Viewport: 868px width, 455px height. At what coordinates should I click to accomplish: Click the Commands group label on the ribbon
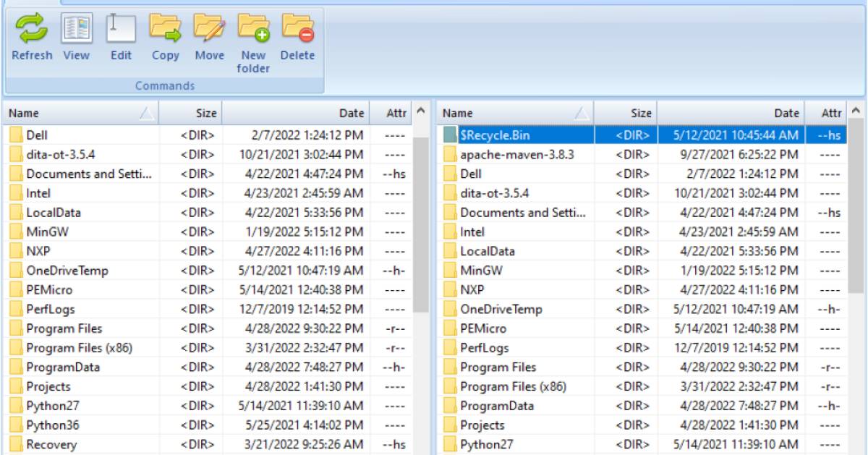click(164, 85)
